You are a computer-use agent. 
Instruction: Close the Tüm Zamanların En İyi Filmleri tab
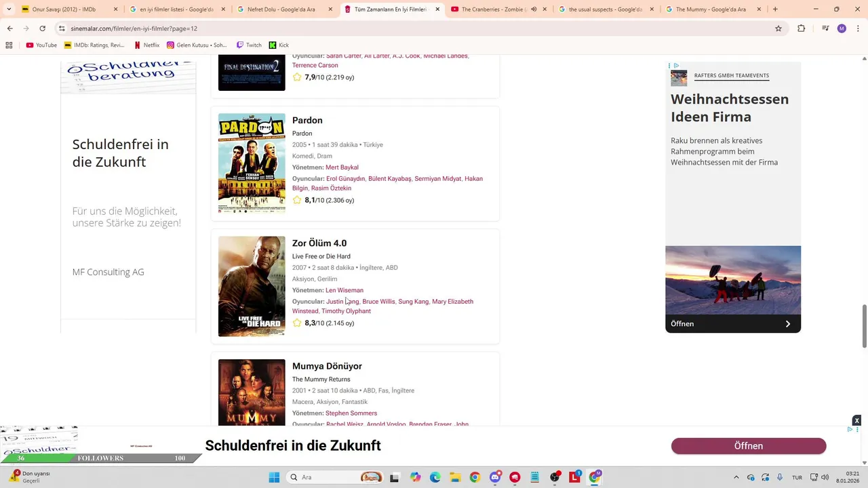coord(437,9)
